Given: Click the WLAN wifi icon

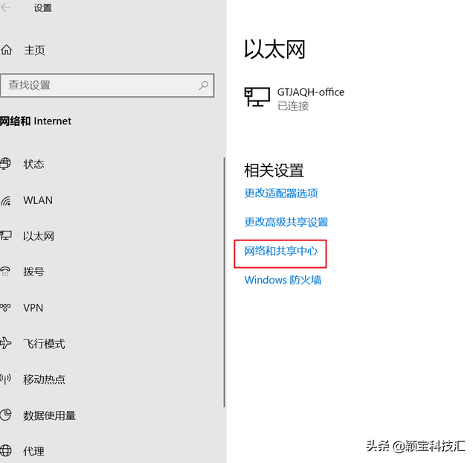Looking at the screenshot, I should point(5,200).
